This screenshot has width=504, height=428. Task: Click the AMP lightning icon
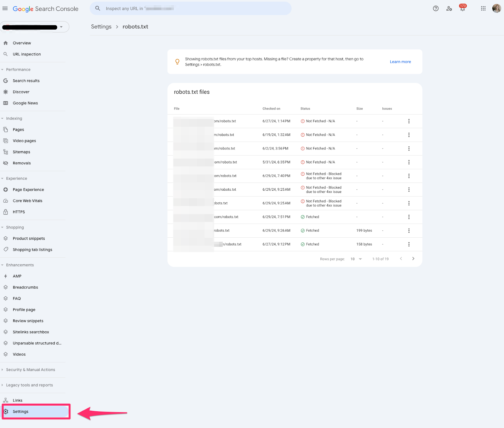pos(6,276)
